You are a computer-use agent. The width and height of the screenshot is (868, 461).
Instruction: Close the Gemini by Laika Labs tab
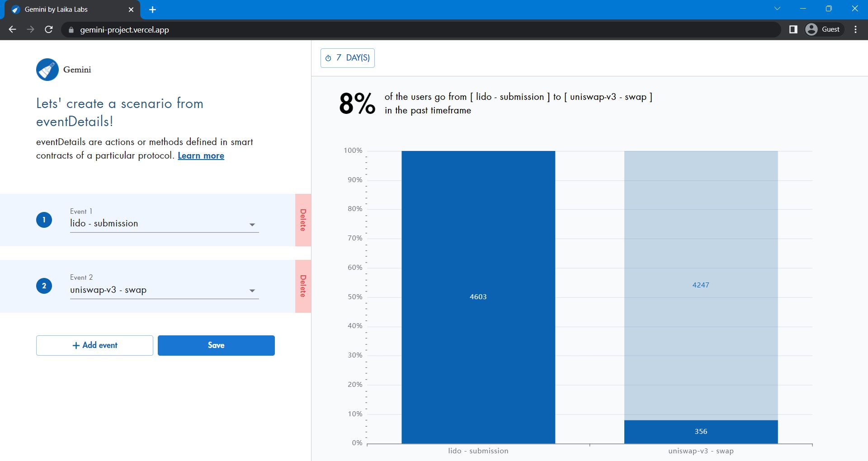pos(131,9)
